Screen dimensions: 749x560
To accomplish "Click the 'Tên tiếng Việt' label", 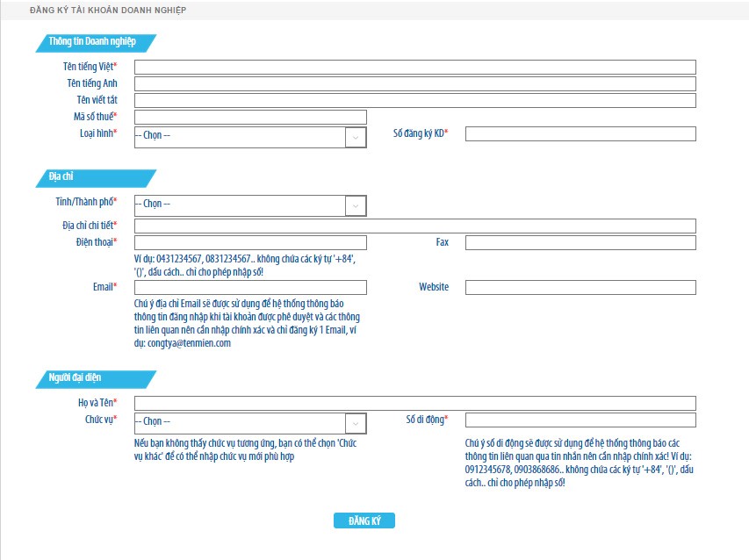I will pos(90,67).
